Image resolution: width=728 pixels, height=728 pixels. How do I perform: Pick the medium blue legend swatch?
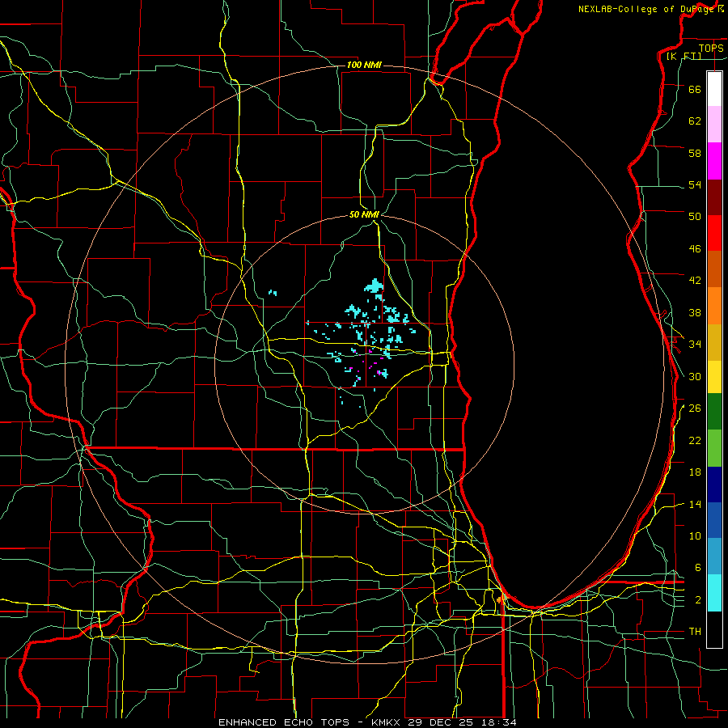pos(714,520)
